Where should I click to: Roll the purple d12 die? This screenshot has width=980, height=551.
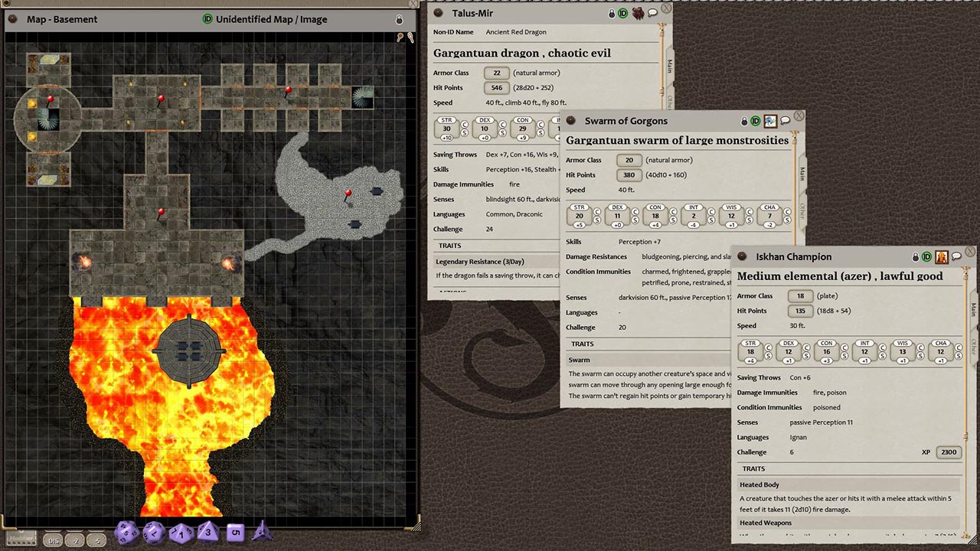(153, 533)
